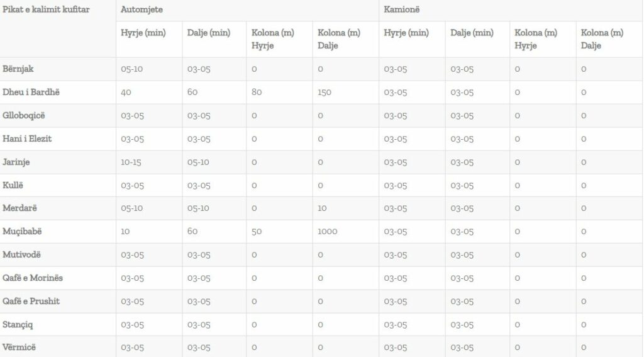Click the Glloboqicë border crossing name
This screenshot has width=644, height=357.
click(x=24, y=116)
